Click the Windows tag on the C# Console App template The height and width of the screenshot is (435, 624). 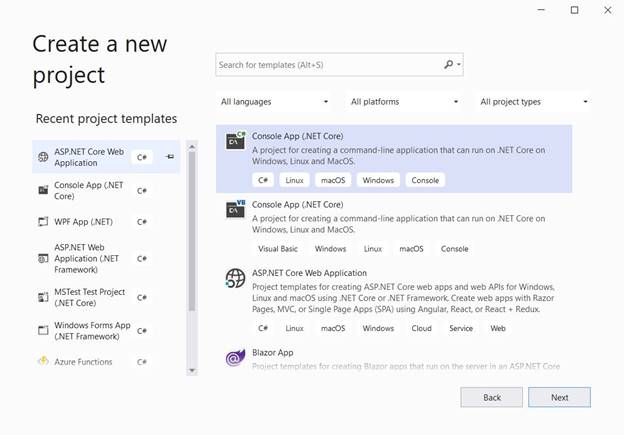point(378,180)
